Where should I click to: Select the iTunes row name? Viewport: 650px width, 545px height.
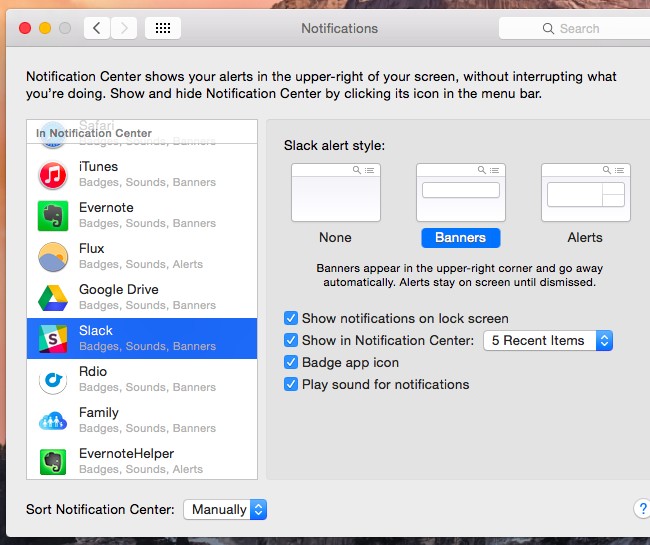tap(99, 167)
